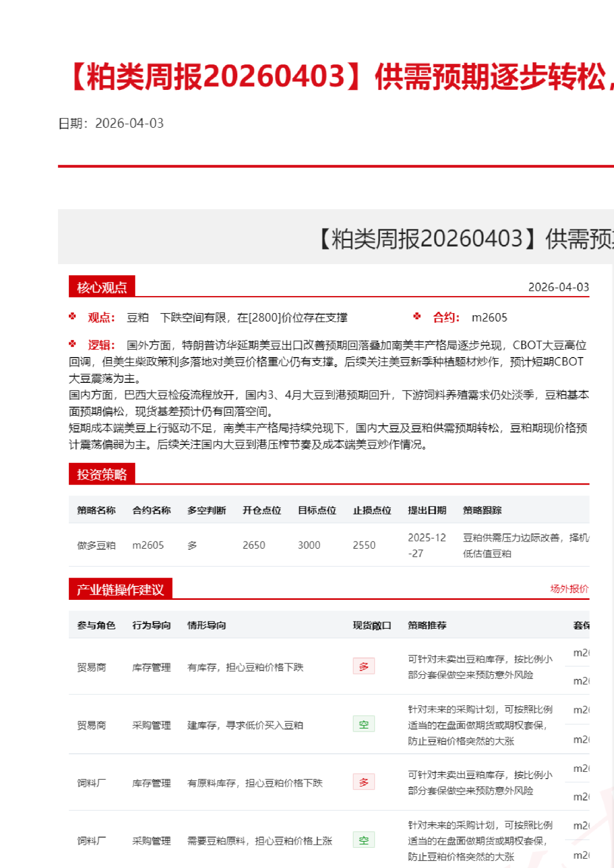The width and height of the screenshot is (614, 868).
Task: Click the 策略跟踪 column header
Action: click(x=482, y=510)
